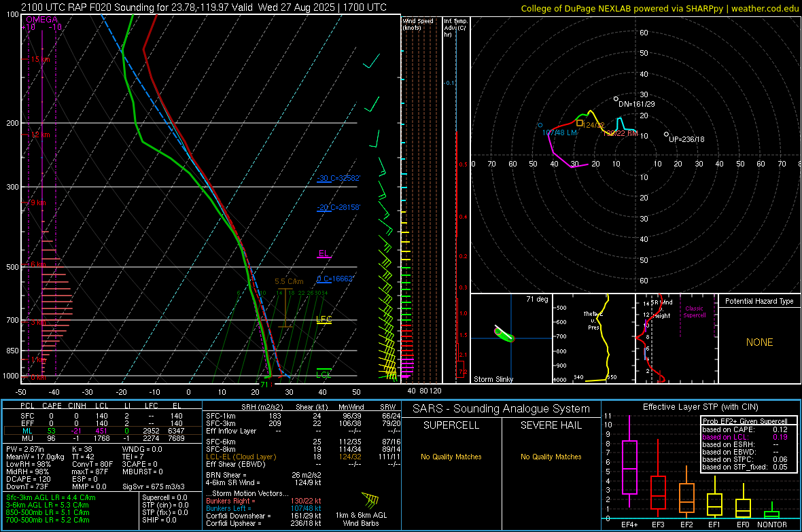
Task: Click the Potential Hazard Type header
Action: (759, 301)
